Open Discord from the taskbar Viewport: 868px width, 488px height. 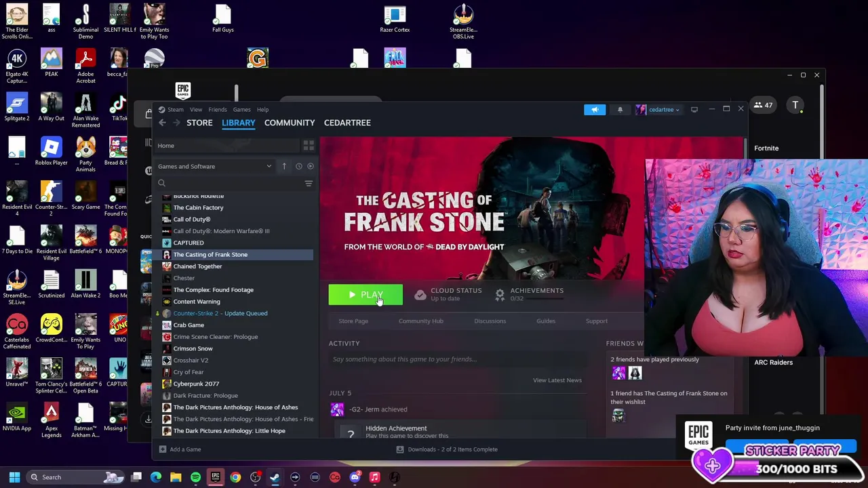click(355, 477)
